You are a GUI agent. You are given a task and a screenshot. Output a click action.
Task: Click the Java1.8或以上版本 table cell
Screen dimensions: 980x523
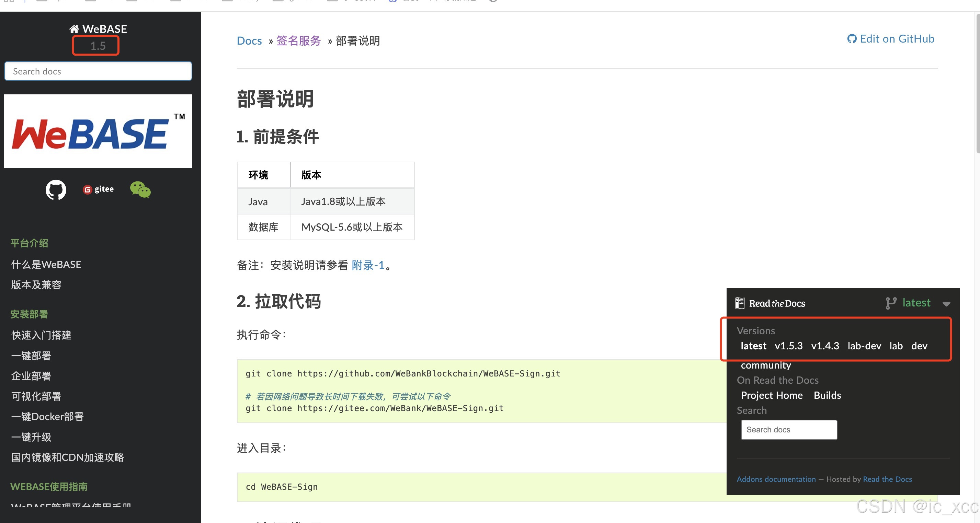pos(352,201)
